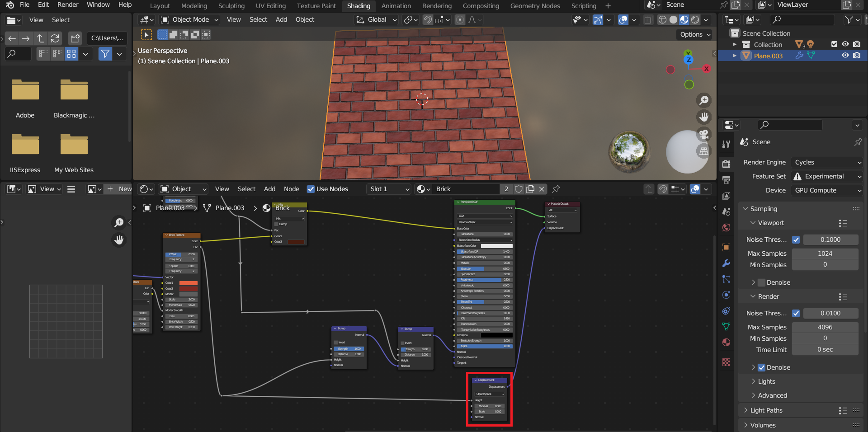Image resolution: width=868 pixels, height=432 pixels.
Task: Open the Device GPU Compute dropdown
Action: (827, 190)
